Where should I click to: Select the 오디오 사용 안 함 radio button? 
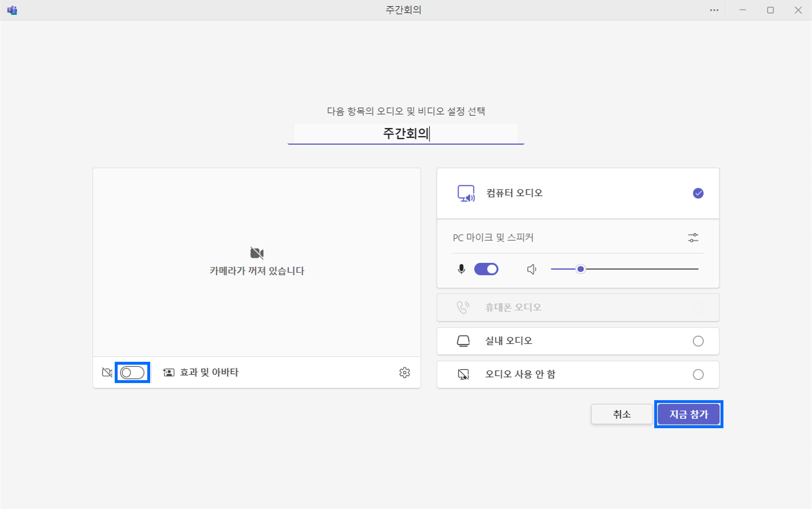pos(698,374)
